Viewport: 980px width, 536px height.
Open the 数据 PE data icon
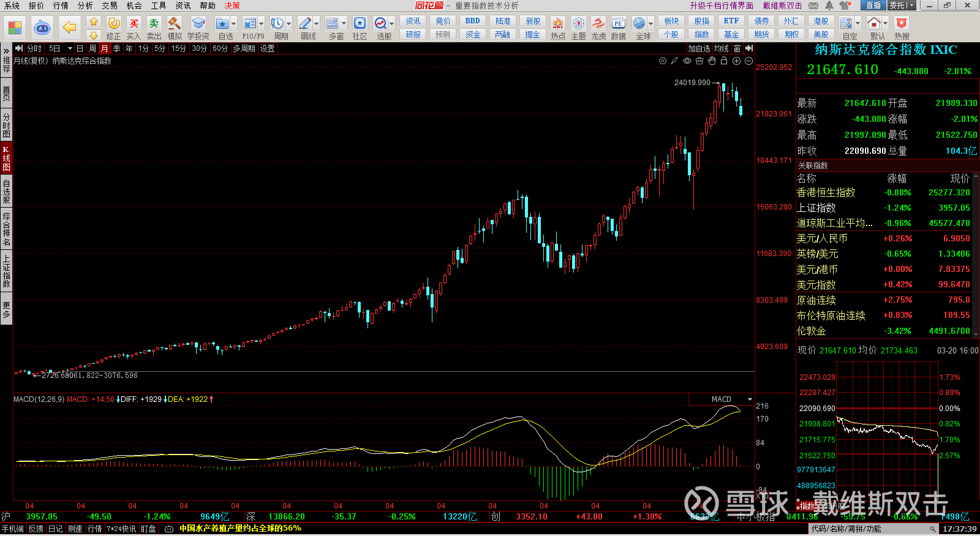[619, 23]
